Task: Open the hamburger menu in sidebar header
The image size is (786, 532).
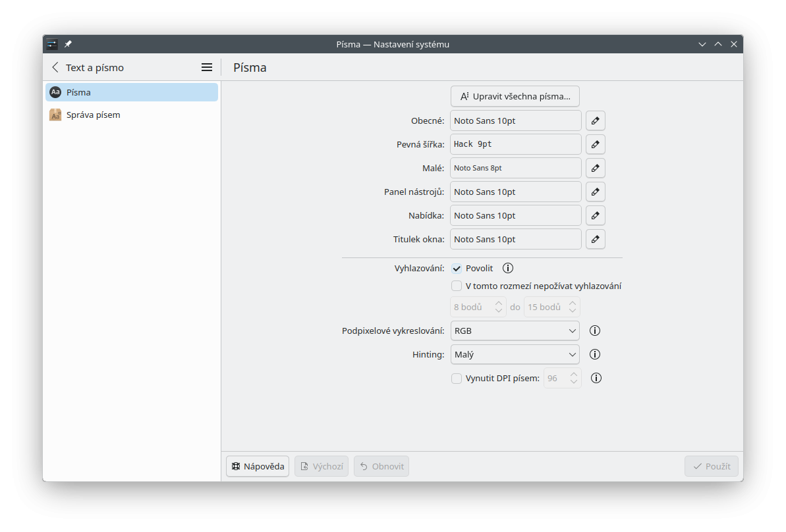Action: tap(206, 67)
